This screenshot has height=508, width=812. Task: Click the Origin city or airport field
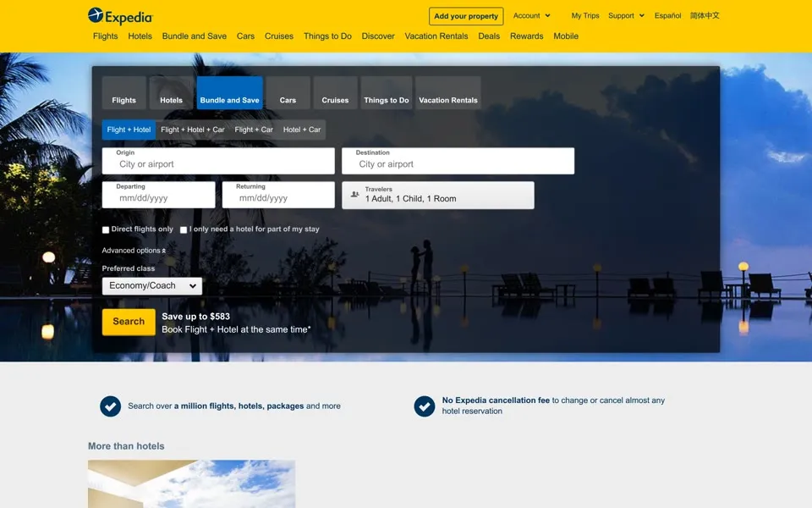pyautogui.click(x=218, y=161)
